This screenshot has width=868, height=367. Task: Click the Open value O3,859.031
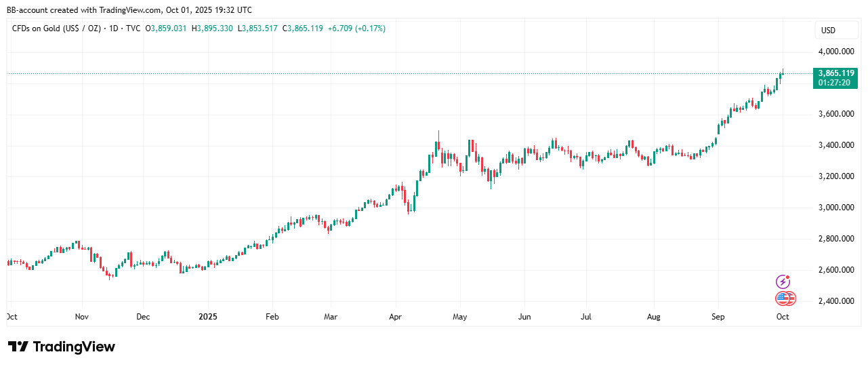pyautogui.click(x=167, y=28)
